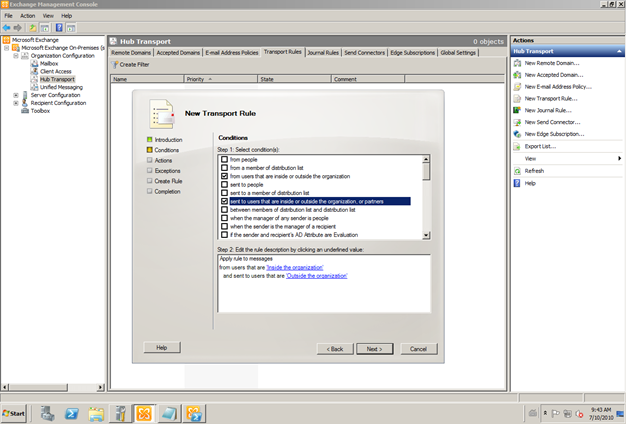Click the Start button

pos(14,414)
